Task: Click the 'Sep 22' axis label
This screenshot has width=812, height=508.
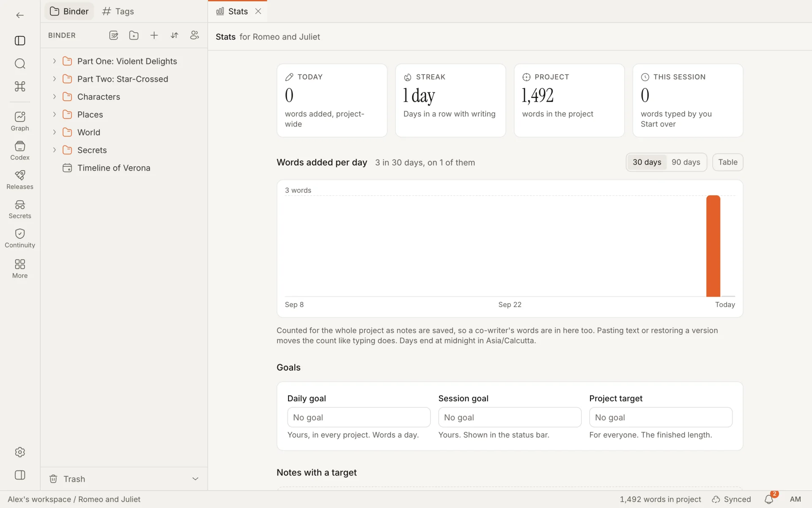Action: coord(510,305)
